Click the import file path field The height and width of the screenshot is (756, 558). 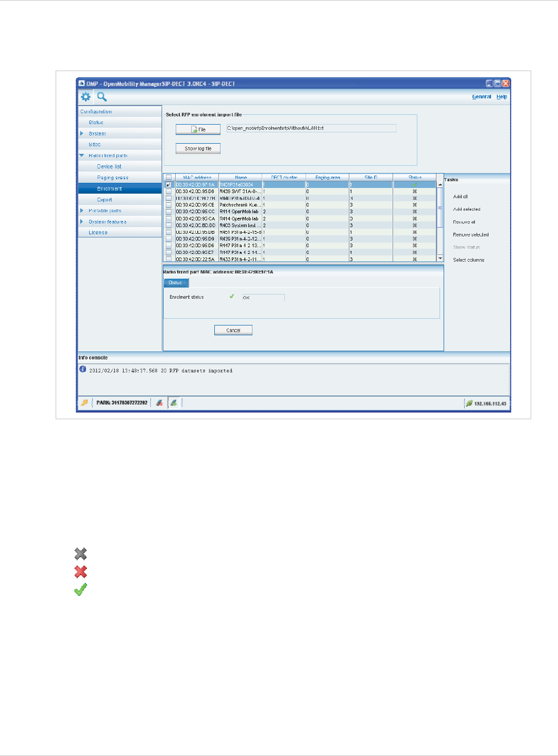click(311, 128)
